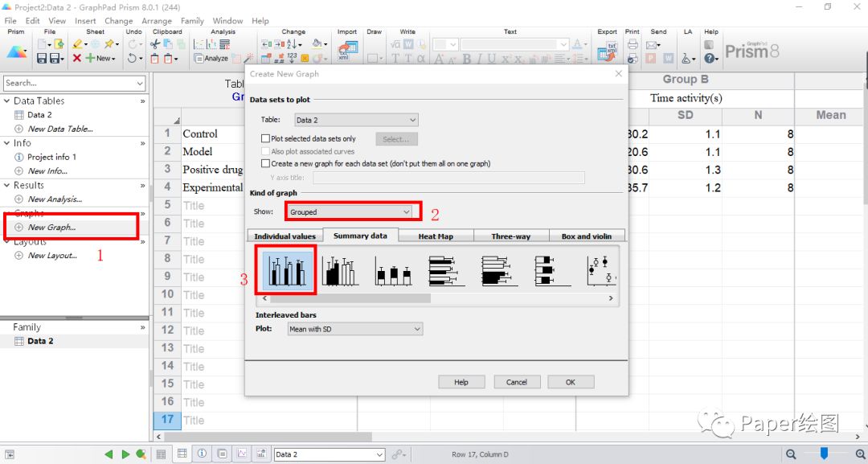Screen dimensions: 868x464
Task: Open the navigator Search dropdown
Action: 140,83
